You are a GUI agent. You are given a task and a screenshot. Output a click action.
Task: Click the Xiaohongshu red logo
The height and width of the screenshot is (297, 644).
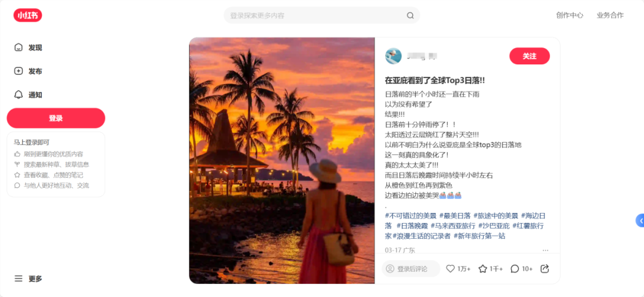(x=28, y=16)
